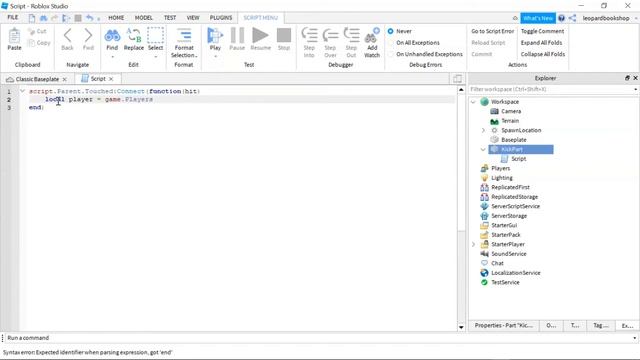Select On Unhandled Exceptions radio button
Image resolution: width=640 pixels, height=360 pixels.
(391, 54)
